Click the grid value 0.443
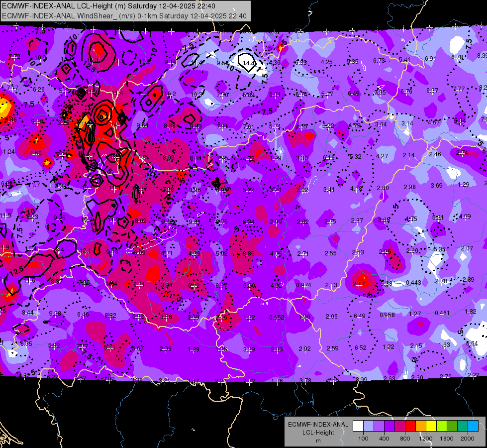The height and width of the screenshot is (448, 487). click(414, 283)
